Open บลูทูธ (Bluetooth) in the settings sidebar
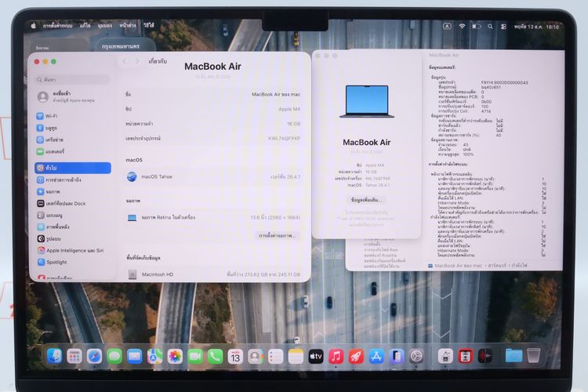 [x=73, y=128]
